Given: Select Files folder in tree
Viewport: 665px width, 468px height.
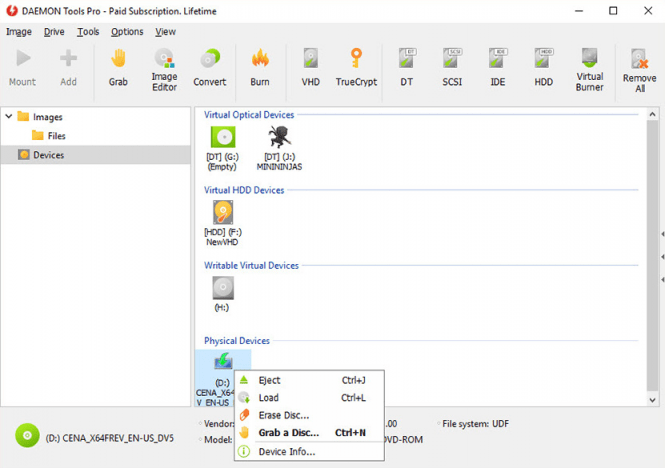Looking at the screenshot, I should click(x=49, y=136).
